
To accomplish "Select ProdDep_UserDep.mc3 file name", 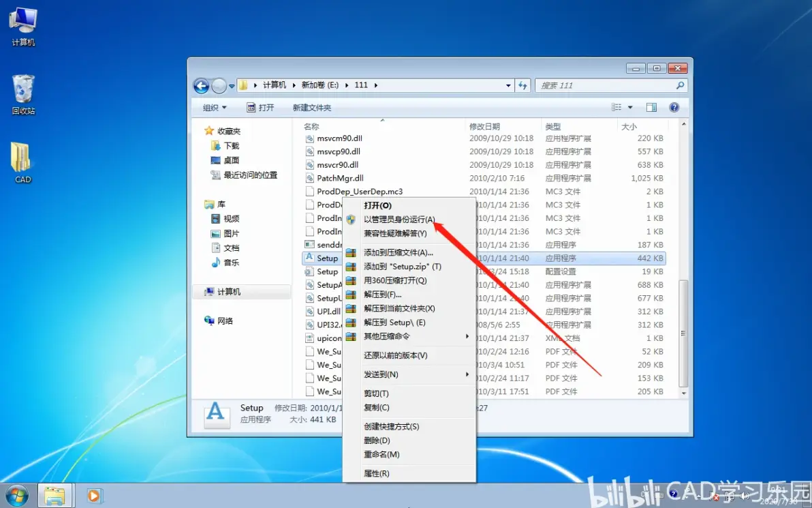I will coord(360,192).
